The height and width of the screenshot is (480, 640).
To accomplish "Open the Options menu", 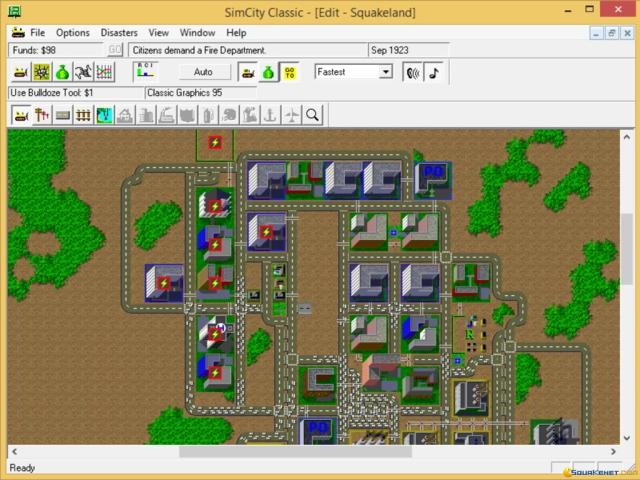I will pyautogui.click(x=73, y=33).
